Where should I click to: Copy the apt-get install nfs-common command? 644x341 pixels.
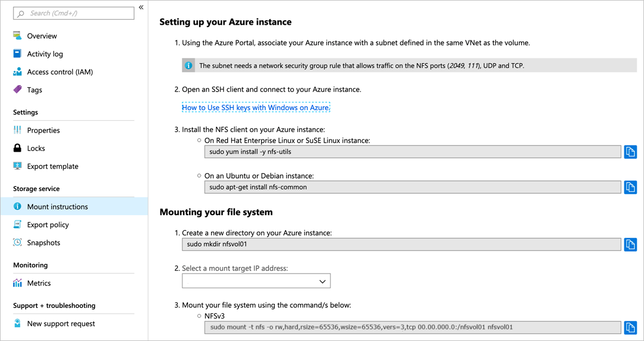point(631,187)
